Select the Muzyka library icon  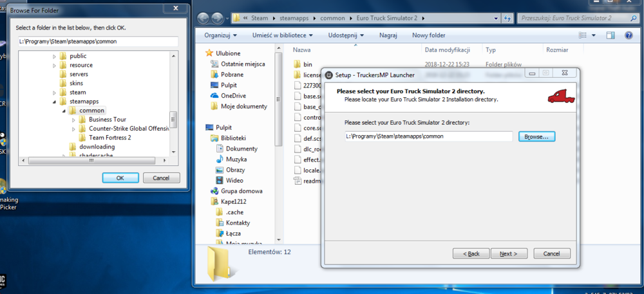[220, 159]
